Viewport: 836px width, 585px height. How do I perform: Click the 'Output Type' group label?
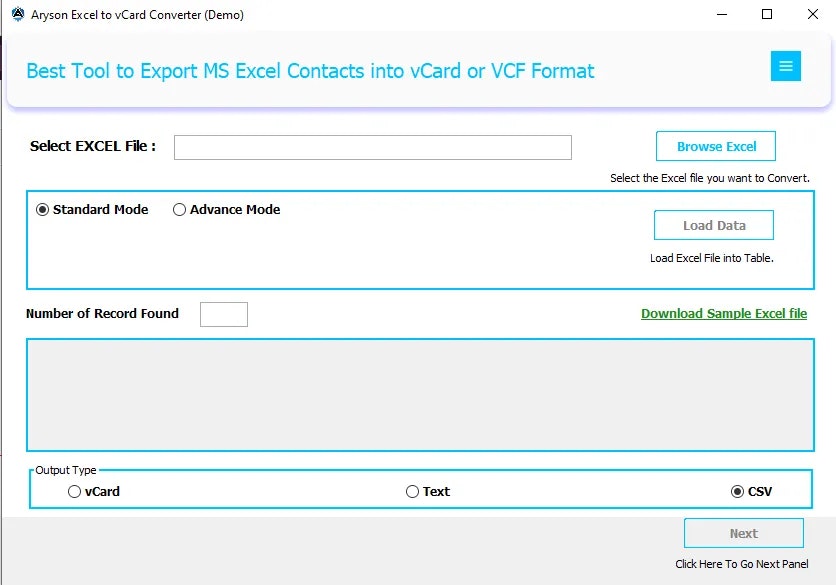point(66,470)
